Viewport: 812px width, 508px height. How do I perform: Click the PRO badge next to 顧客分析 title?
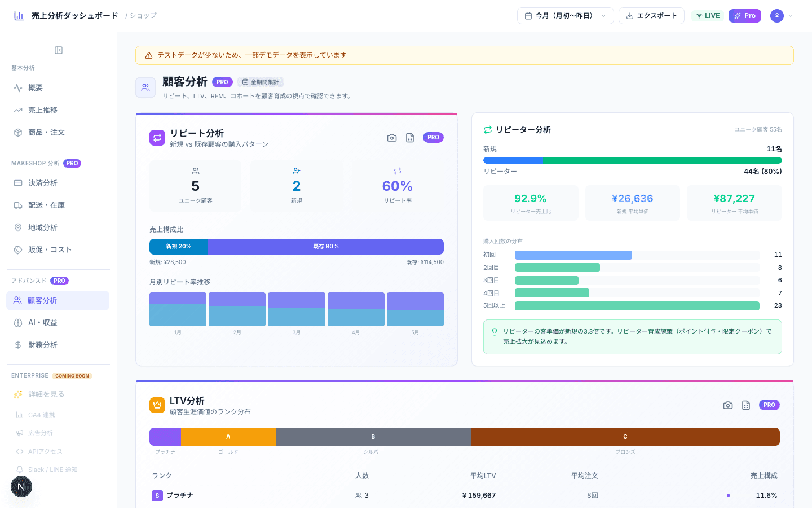click(x=222, y=82)
